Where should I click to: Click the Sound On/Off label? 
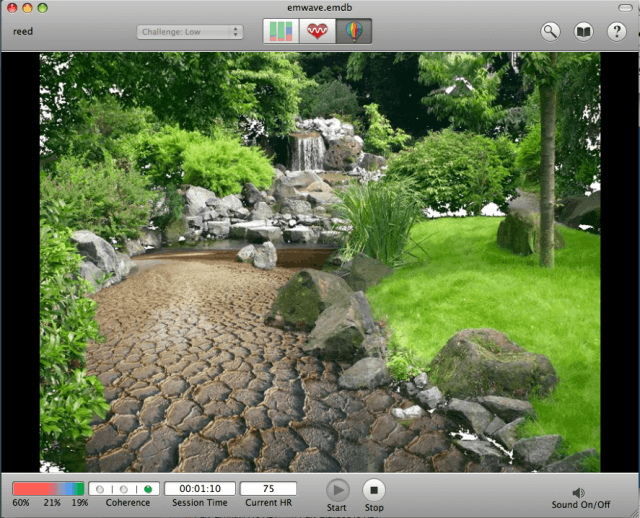click(578, 506)
